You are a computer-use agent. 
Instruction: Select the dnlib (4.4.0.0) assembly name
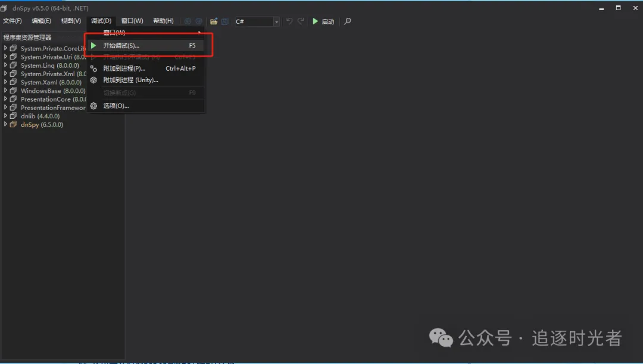tap(40, 117)
